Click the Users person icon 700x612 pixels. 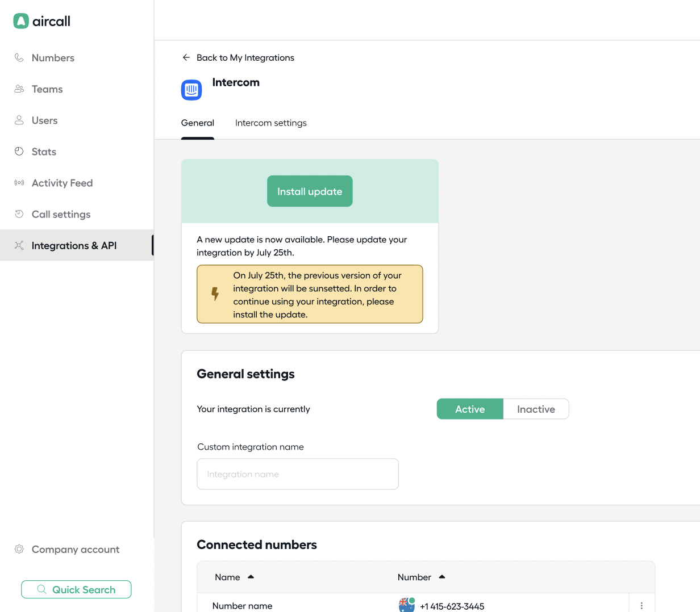(19, 120)
